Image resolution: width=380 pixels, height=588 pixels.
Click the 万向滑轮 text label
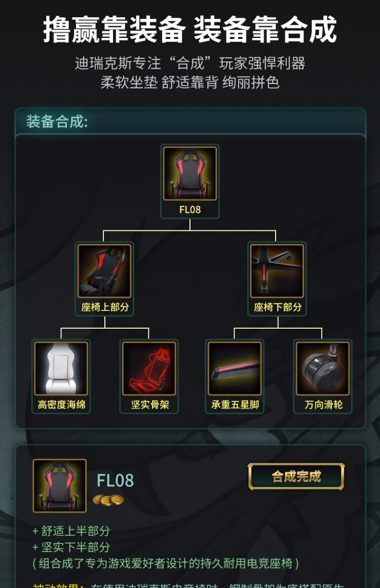(323, 405)
